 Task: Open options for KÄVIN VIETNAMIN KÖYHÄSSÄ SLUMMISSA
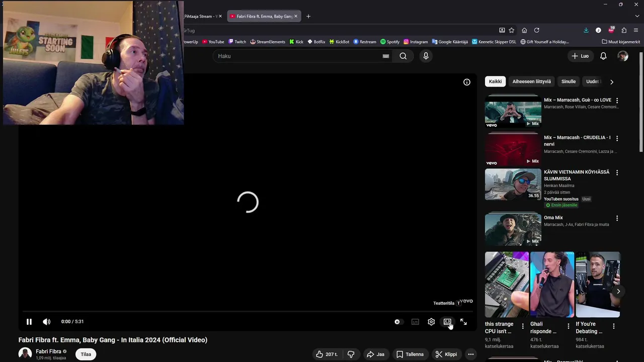coord(617,172)
